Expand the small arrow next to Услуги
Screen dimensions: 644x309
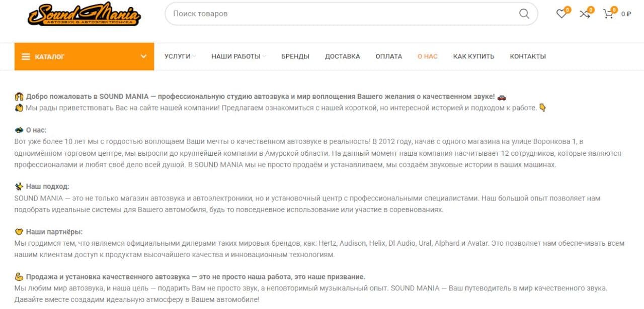(x=194, y=56)
